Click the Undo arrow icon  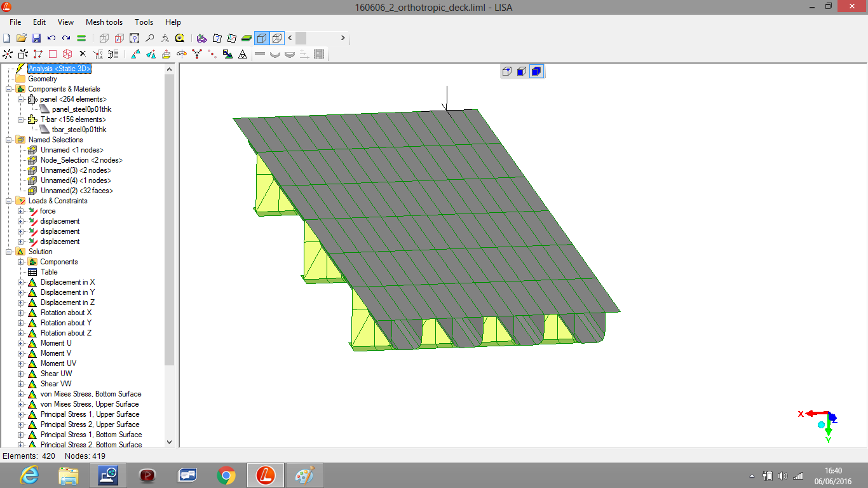coord(51,38)
